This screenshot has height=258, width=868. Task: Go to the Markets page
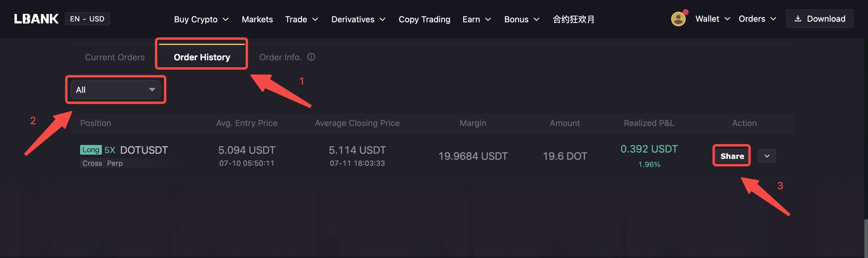(x=257, y=19)
